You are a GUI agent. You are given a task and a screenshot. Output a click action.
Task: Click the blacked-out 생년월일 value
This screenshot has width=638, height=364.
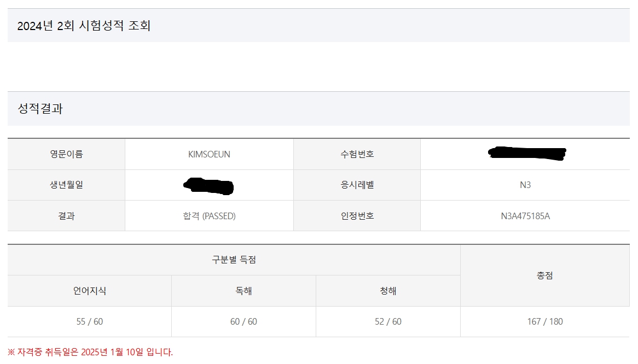209,186
